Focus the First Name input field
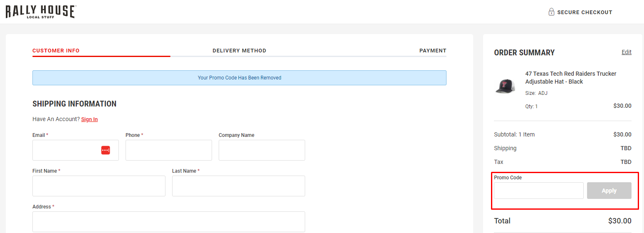Viewport: 644px width, 233px height. coord(99,186)
